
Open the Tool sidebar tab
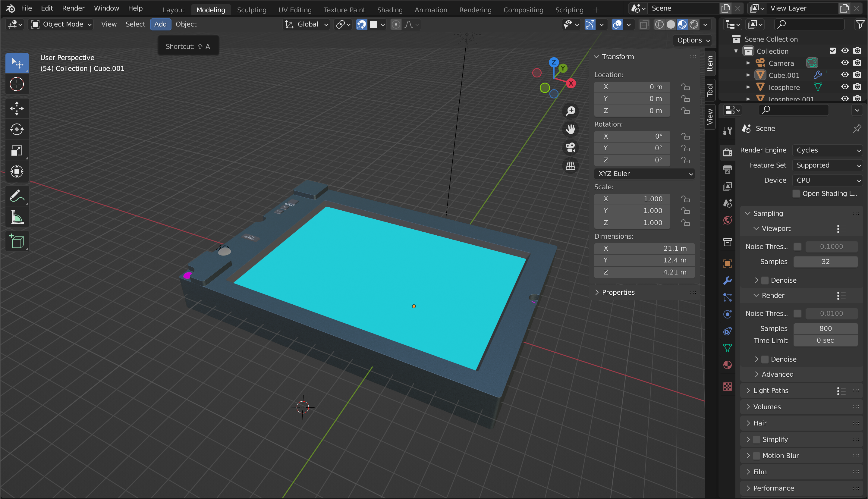click(710, 90)
